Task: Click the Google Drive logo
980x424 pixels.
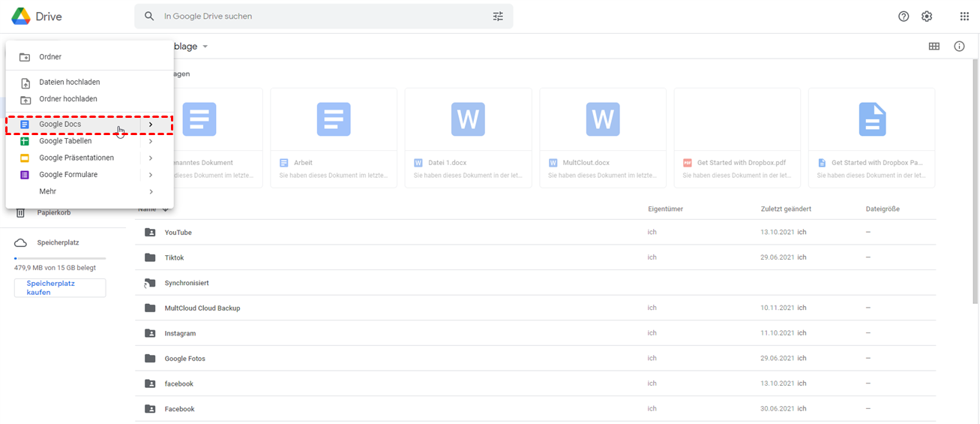Action: 21,16
